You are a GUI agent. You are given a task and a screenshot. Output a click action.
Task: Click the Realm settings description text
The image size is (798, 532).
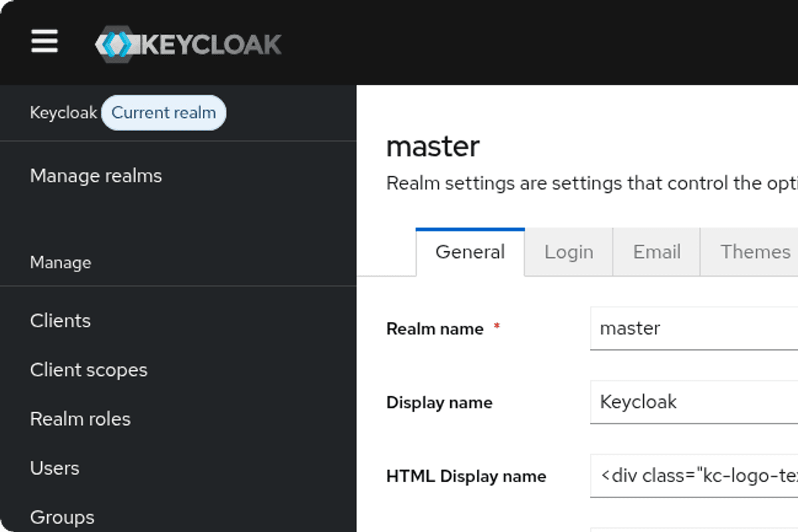(x=592, y=183)
